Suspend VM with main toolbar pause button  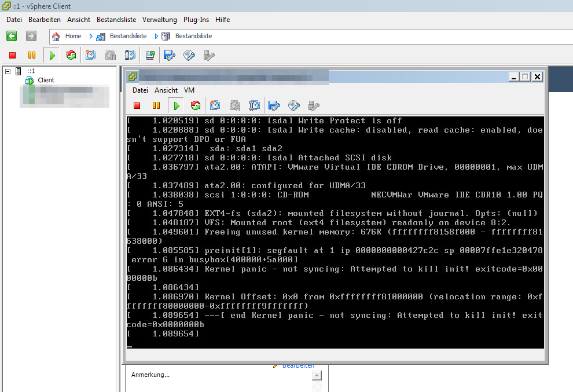(32, 55)
